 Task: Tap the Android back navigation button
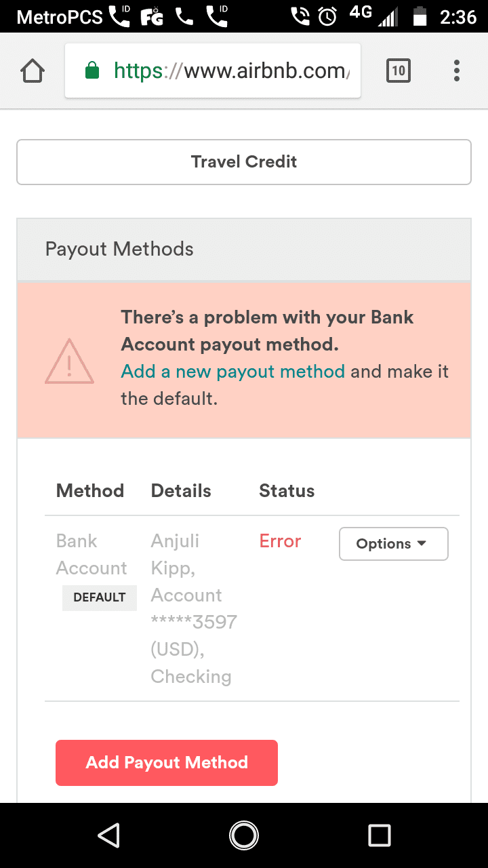coord(108,835)
